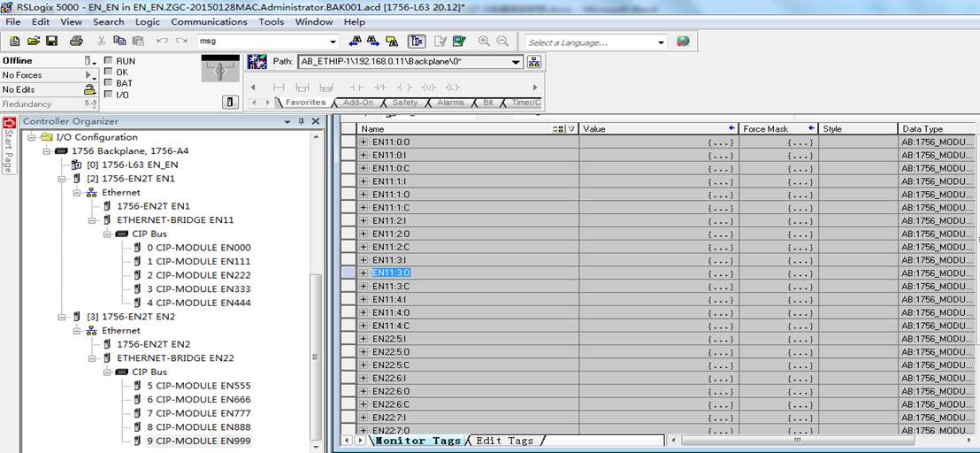Click the globe language icon
The height and width of the screenshot is (453, 980).
click(683, 42)
